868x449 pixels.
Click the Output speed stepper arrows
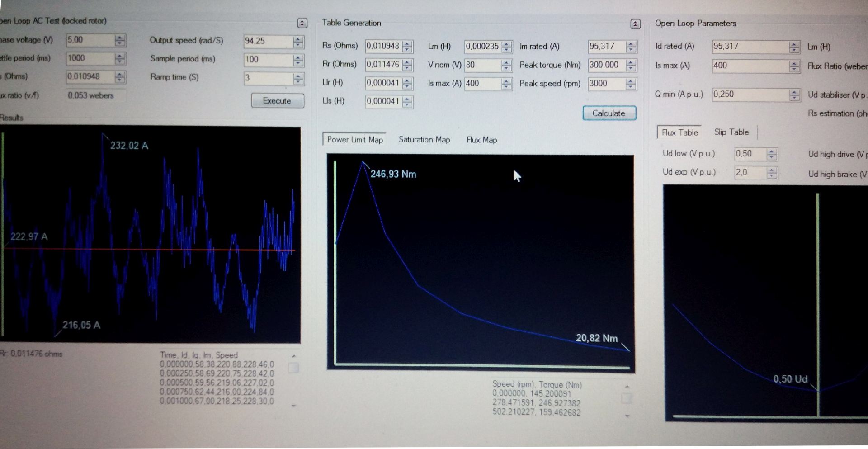tap(298, 42)
